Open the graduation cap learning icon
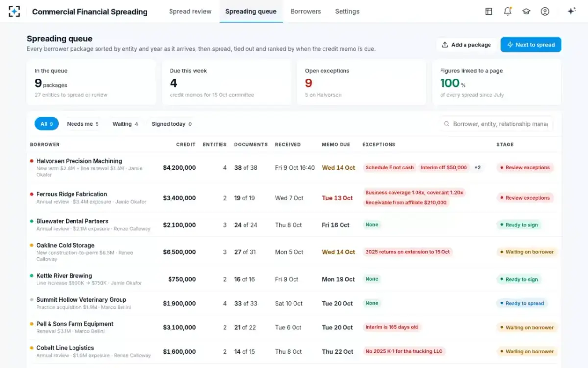The image size is (588, 368). pos(526,11)
